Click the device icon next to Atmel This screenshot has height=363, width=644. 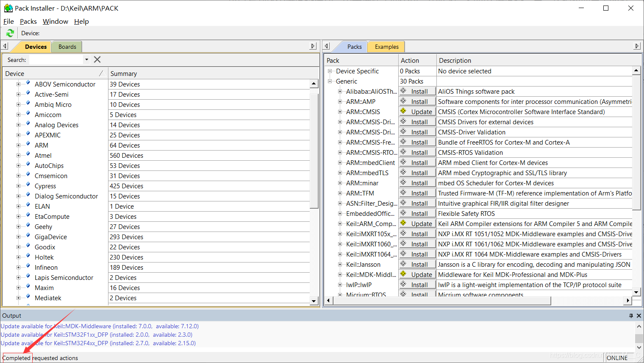pyautogui.click(x=28, y=154)
